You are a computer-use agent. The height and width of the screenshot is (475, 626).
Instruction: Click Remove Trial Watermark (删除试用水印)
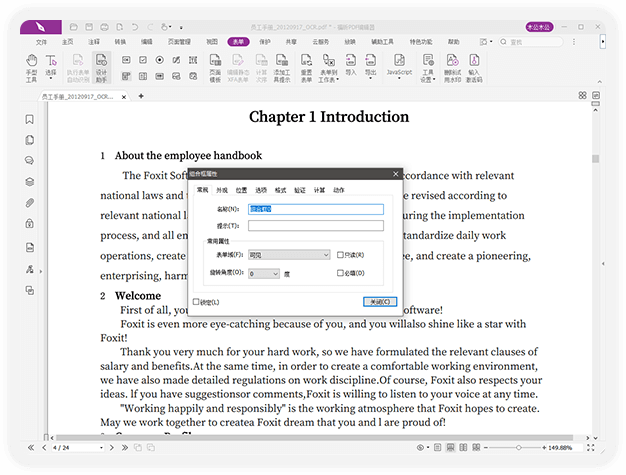pos(452,68)
